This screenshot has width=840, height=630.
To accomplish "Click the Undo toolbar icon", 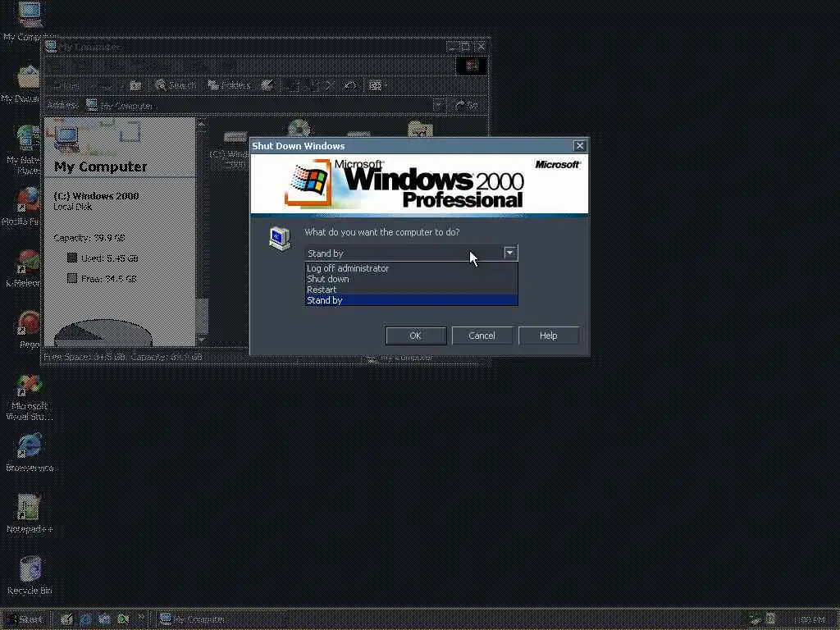I will point(349,85).
